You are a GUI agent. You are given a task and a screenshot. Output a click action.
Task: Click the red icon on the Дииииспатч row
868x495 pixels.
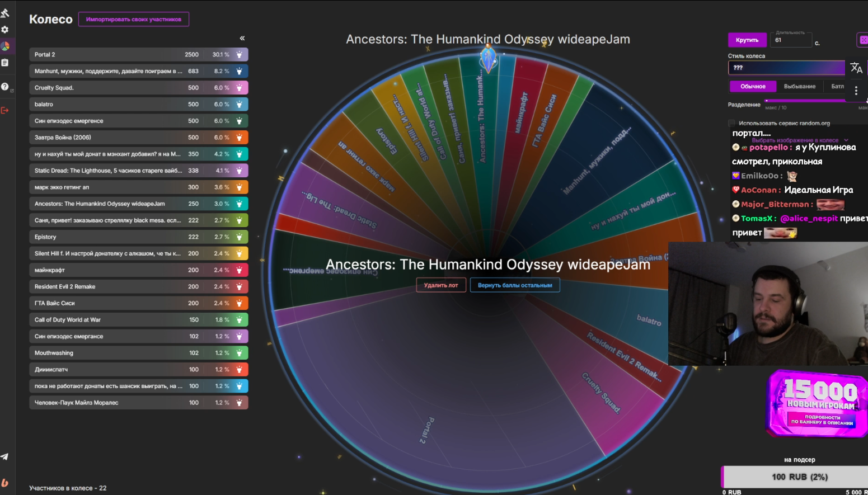click(x=239, y=370)
